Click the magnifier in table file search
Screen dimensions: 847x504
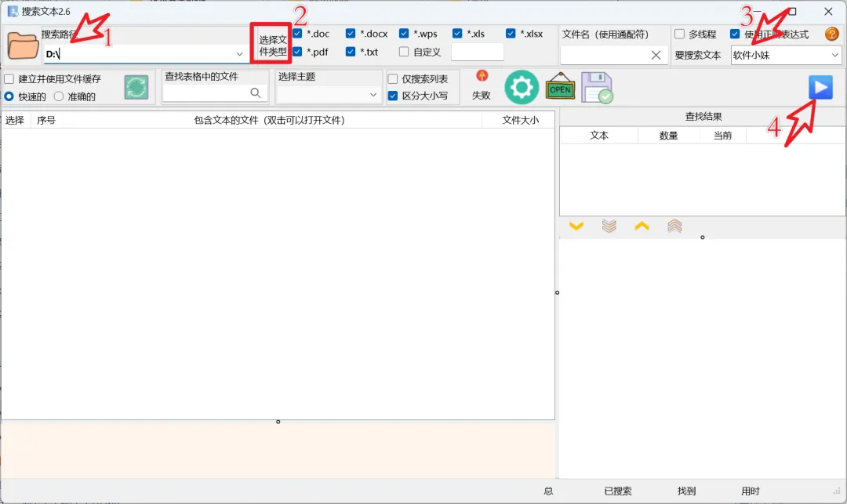(x=256, y=92)
